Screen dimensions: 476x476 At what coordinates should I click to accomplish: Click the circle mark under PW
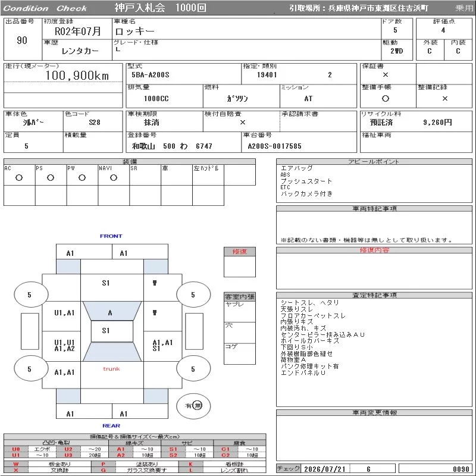(x=82, y=178)
